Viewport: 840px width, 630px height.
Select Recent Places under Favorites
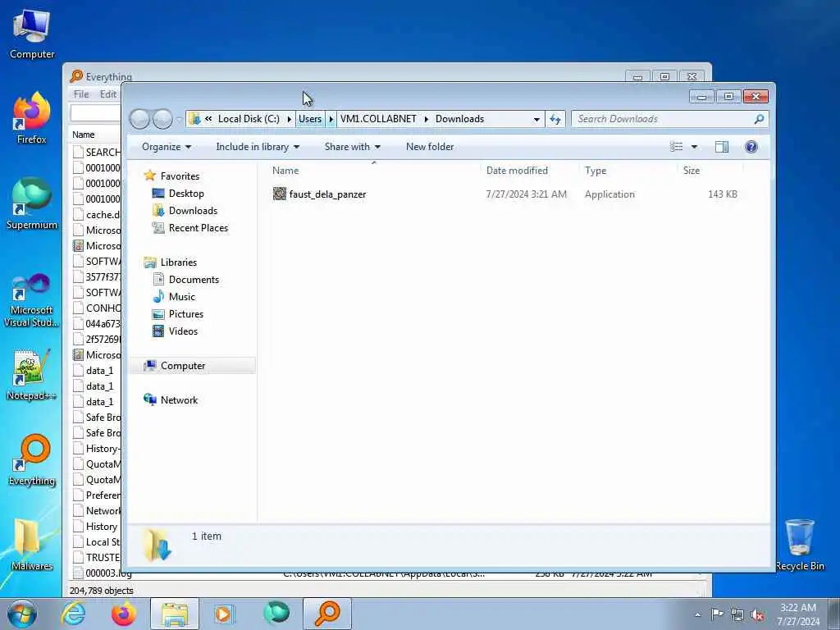click(x=190, y=228)
